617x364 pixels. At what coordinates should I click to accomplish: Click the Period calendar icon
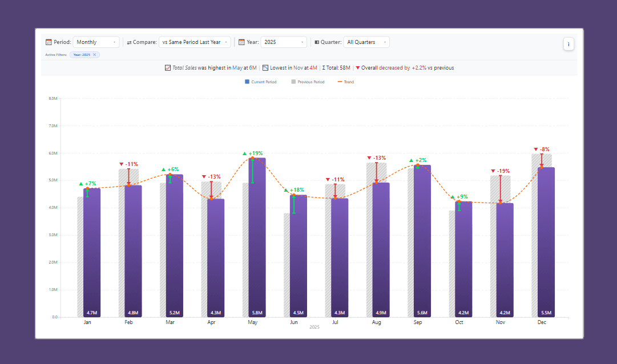(x=49, y=42)
